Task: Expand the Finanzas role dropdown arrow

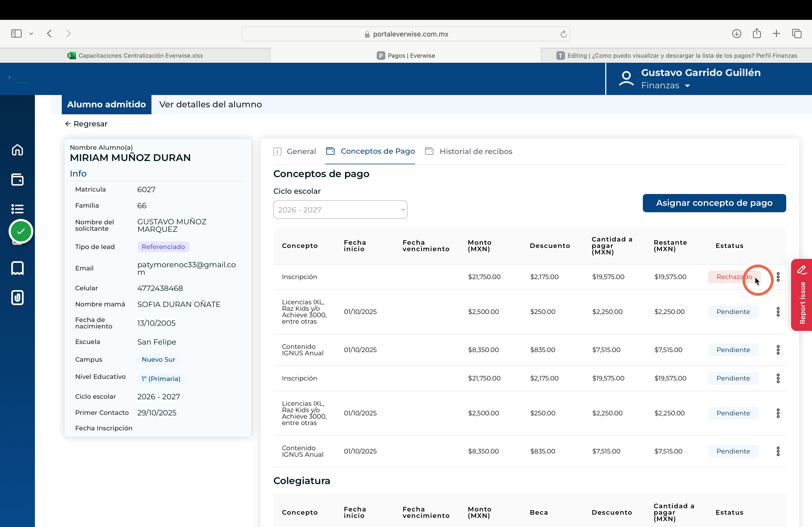Action: coord(687,86)
